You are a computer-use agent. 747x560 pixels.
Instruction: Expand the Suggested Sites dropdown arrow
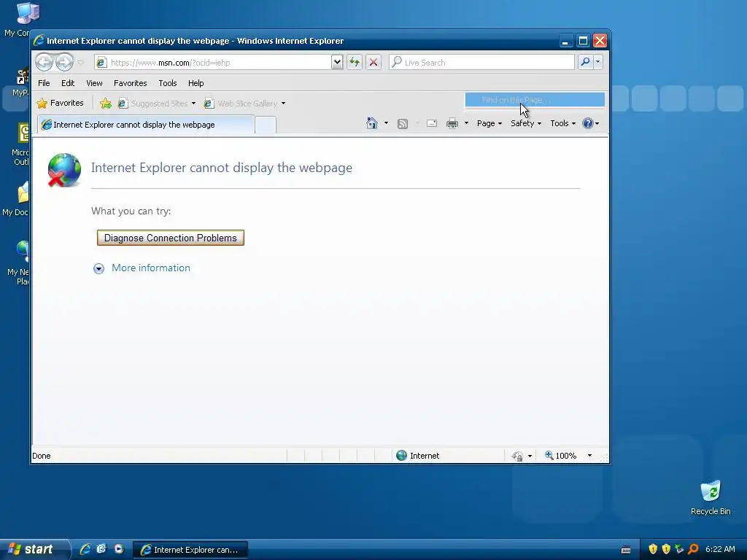point(193,104)
